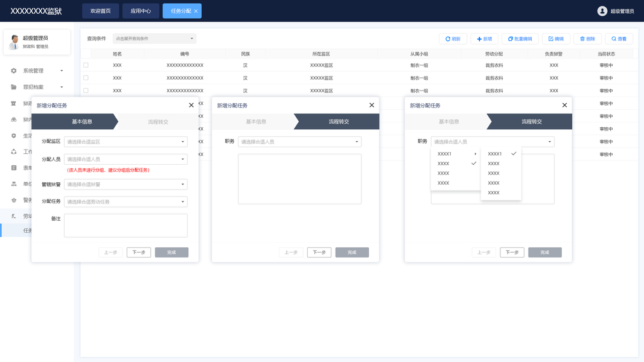Click the shield icon in the sidebar
The width and height of the screenshot is (644, 362).
[x=13, y=135]
